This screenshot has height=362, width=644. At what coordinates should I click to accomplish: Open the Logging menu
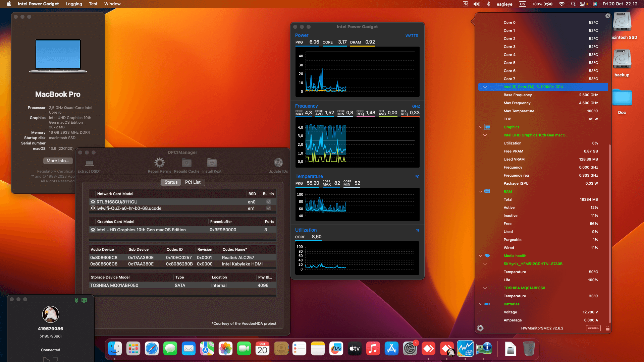(74, 4)
